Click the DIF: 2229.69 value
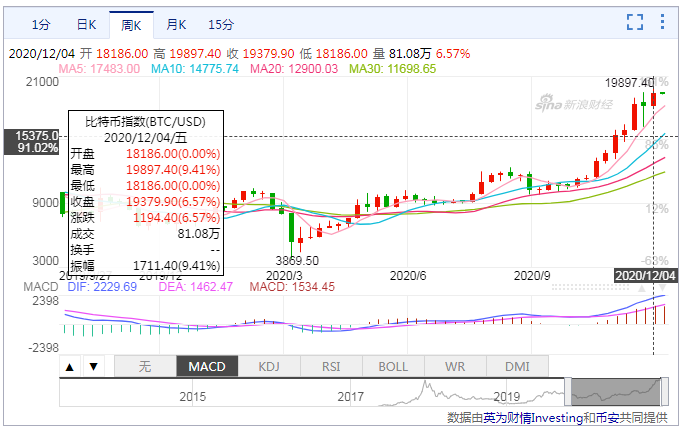This screenshot has height=429, width=683. point(102,287)
